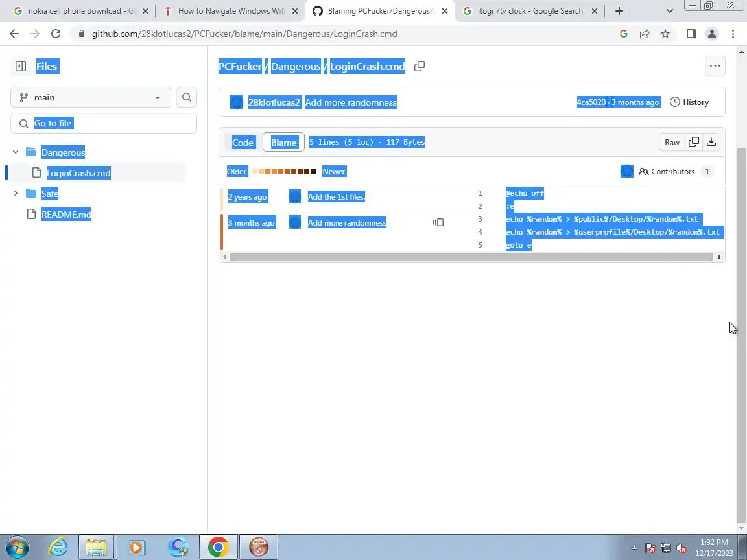This screenshot has width=747, height=560.
Task: Click the horizontal code scrollbar thumb
Action: 471,257
